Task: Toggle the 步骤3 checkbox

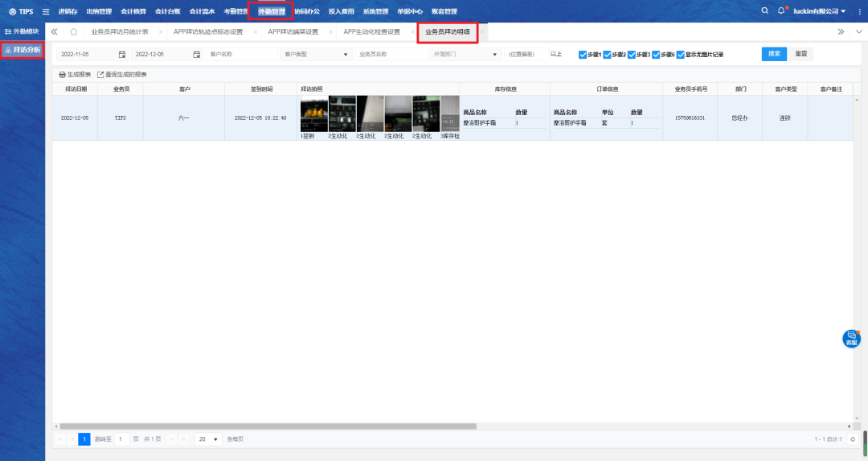Action: (x=632, y=55)
